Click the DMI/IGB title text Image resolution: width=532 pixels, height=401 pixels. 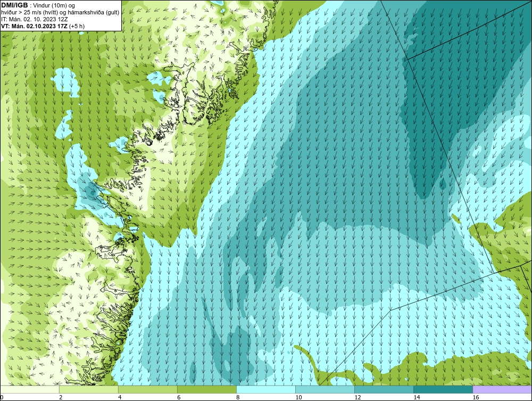(14, 5)
